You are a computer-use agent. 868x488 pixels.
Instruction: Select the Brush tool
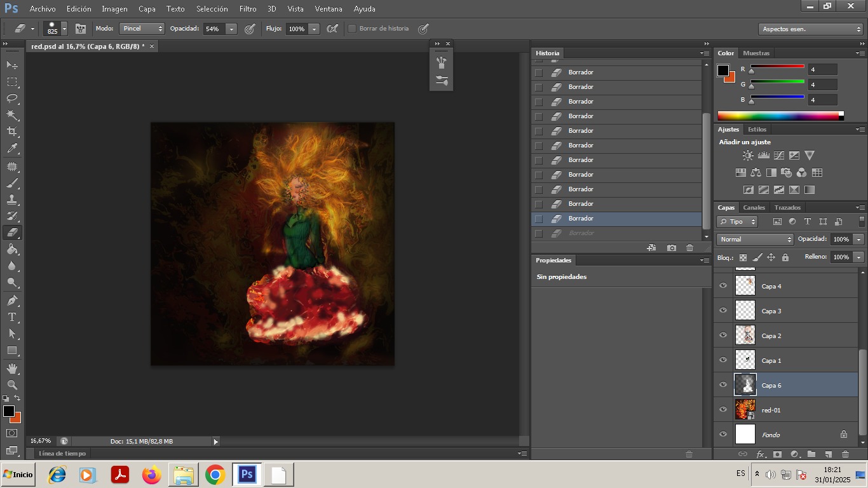pos(12,183)
